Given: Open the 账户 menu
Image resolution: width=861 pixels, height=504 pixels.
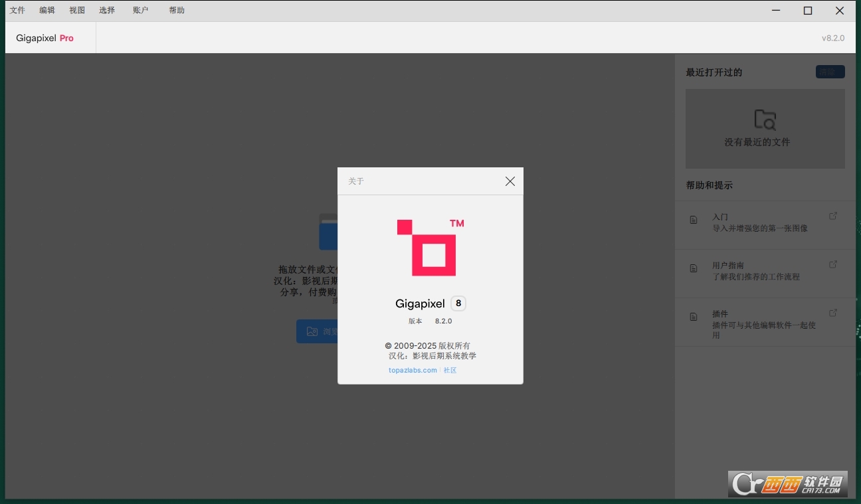Looking at the screenshot, I should [x=140, y=11].
